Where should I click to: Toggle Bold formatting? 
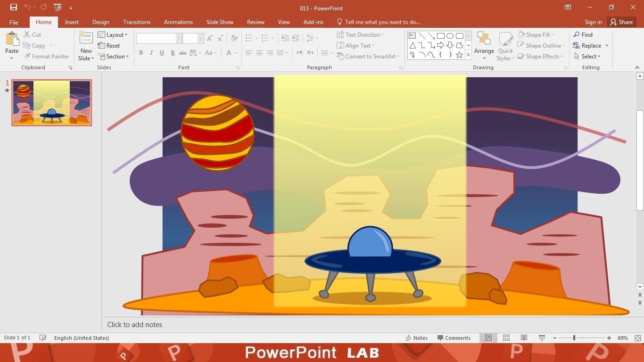(141, 53)
